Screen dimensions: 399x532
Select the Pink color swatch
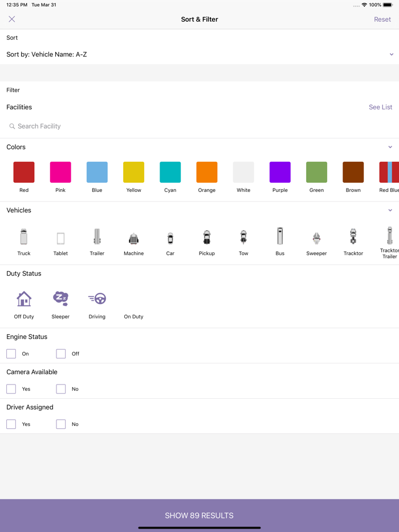[60, 173]
